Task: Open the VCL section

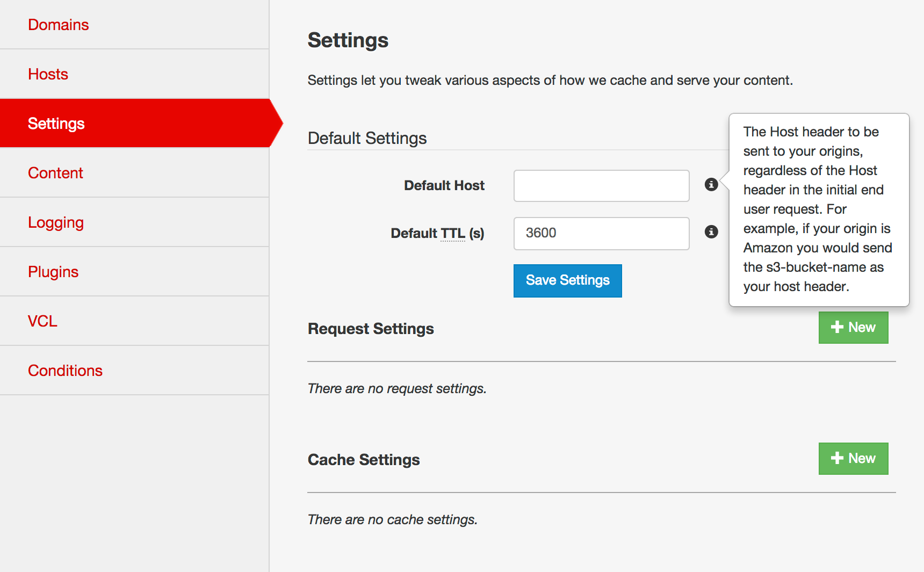Action: pyautogui.click(x=42, y=321)
